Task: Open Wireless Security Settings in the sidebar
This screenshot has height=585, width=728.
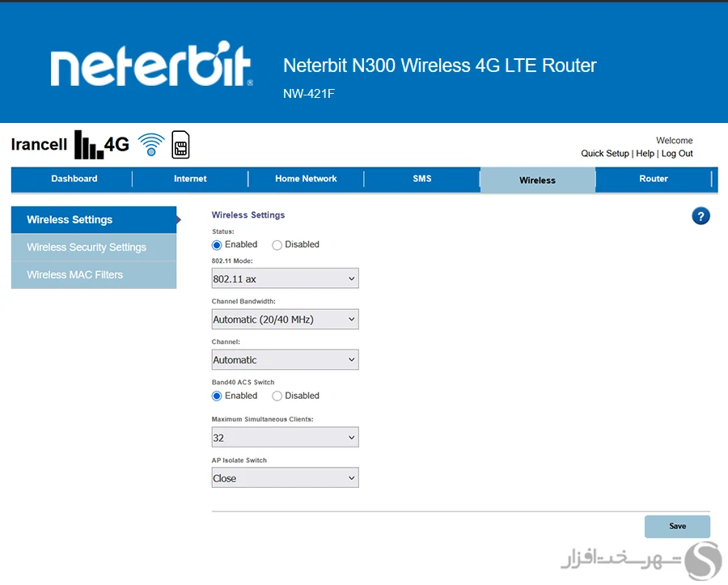Action: [94, 247]
